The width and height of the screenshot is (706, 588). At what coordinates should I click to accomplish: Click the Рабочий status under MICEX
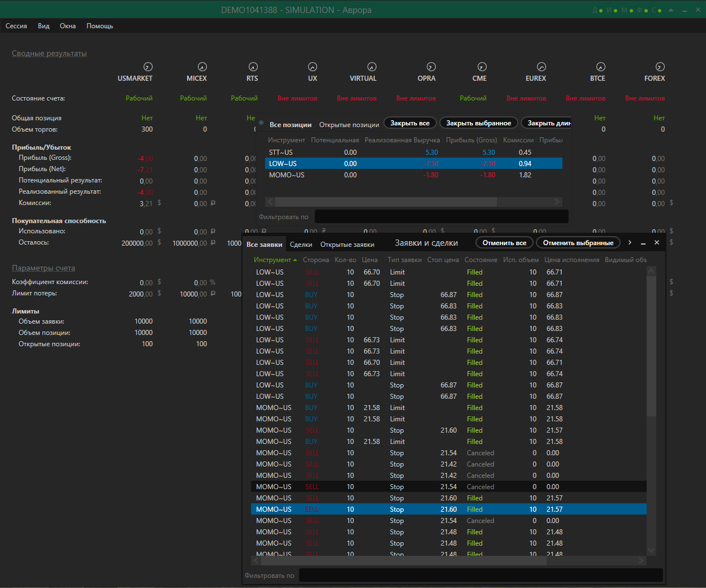193,98
